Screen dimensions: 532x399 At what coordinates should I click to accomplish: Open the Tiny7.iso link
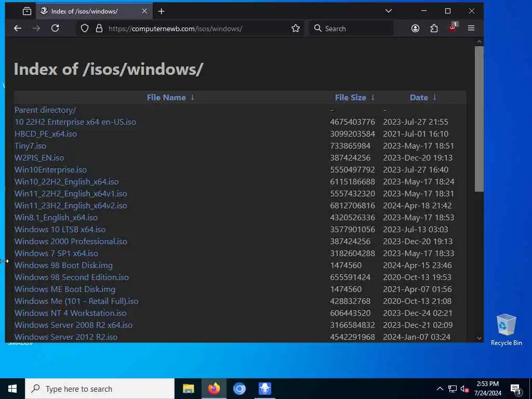click(x=30, y=146)
